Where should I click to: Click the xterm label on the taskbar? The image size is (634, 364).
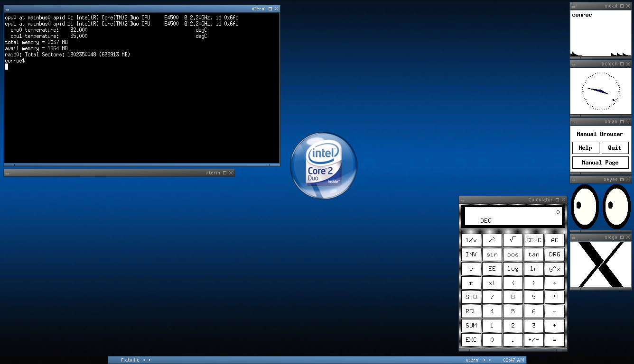pos(472,360)
